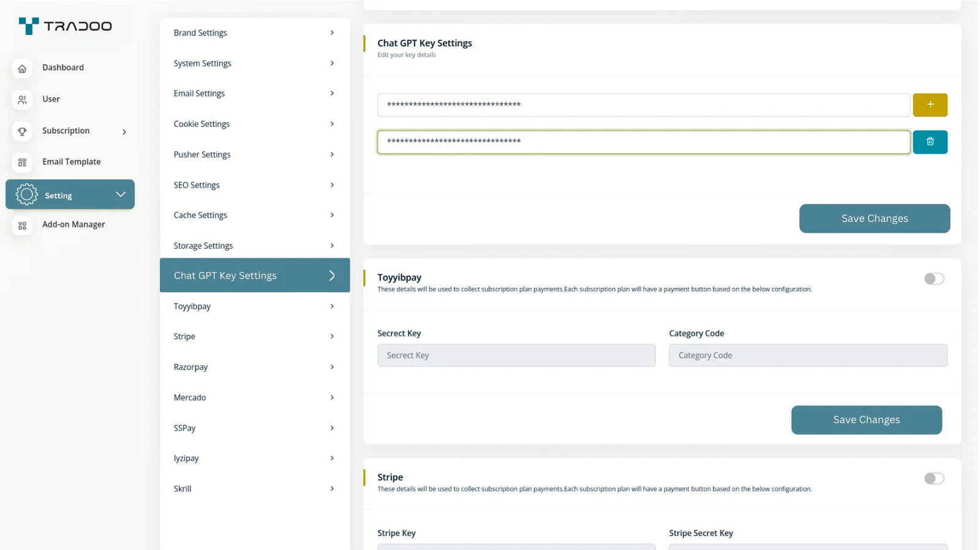Image resolution: width=980 pixels, height=550 pixels.
Task: Click the Setting gear icon
Action: tap(26, 195)
